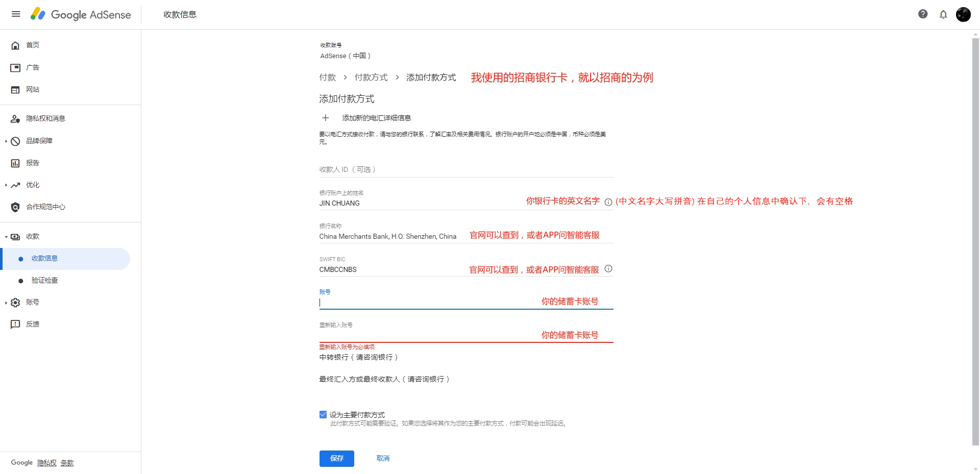
Task: Open 合作规范中心 in the sidebar
Action: [x=46, y=207]
